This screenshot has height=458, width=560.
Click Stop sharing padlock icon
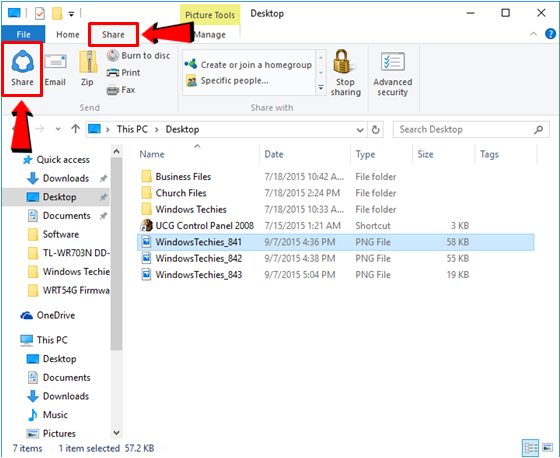342,62
